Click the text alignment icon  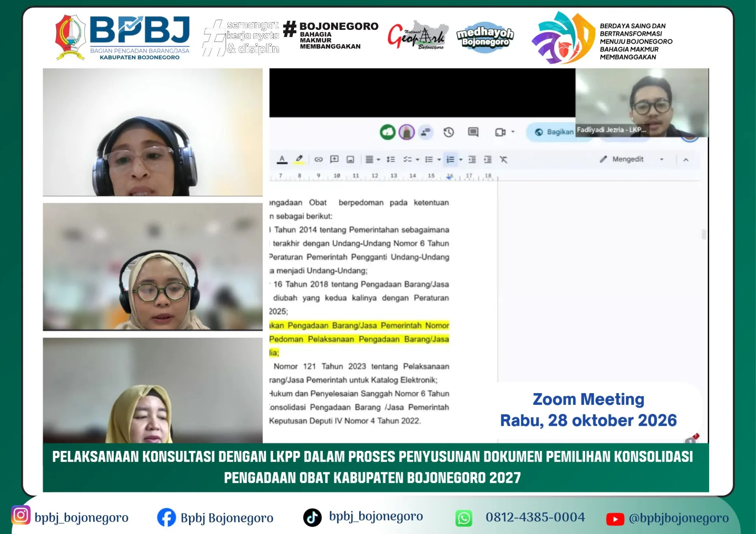pyautogui.click(x=369, y=159)
